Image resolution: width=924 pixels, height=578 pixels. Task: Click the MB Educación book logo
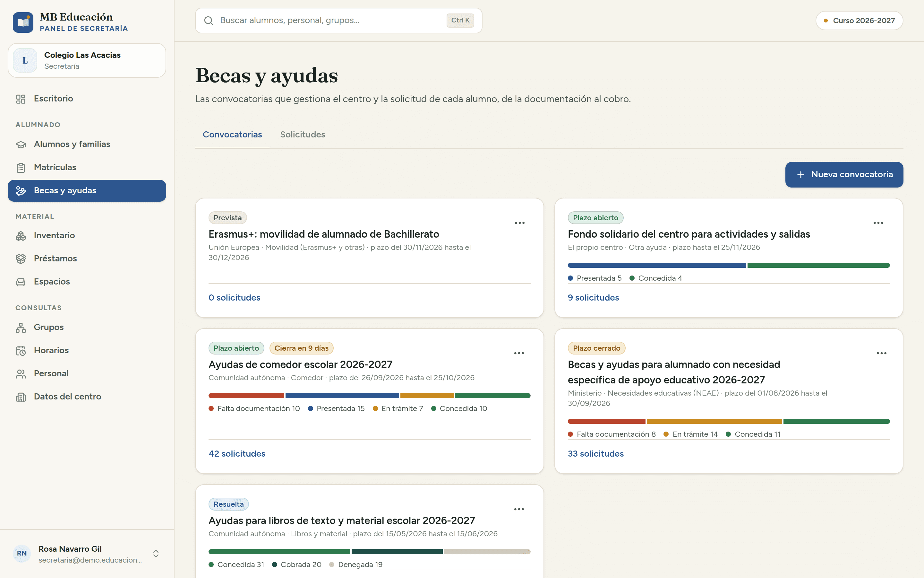[23, 22]
